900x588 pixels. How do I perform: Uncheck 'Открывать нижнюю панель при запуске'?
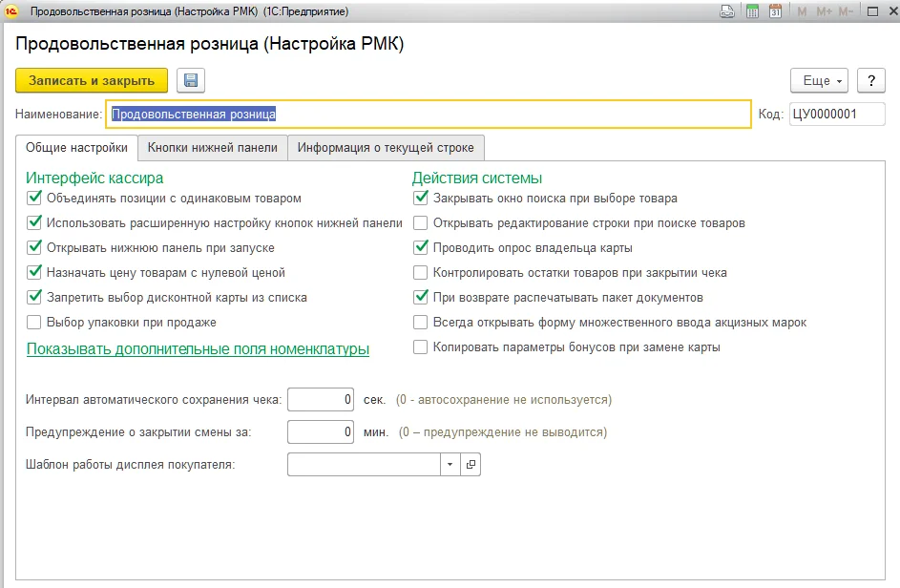34,247
